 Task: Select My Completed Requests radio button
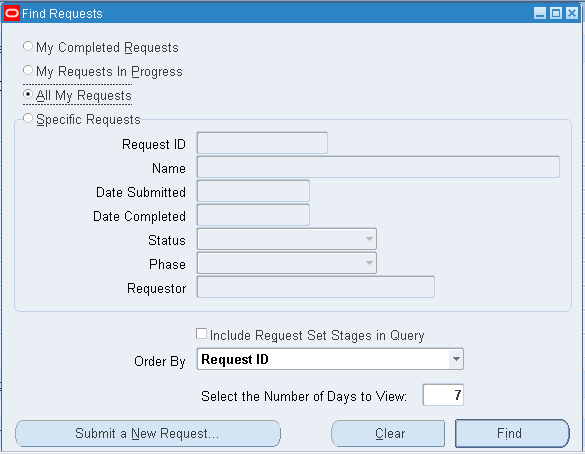point(28,46)
